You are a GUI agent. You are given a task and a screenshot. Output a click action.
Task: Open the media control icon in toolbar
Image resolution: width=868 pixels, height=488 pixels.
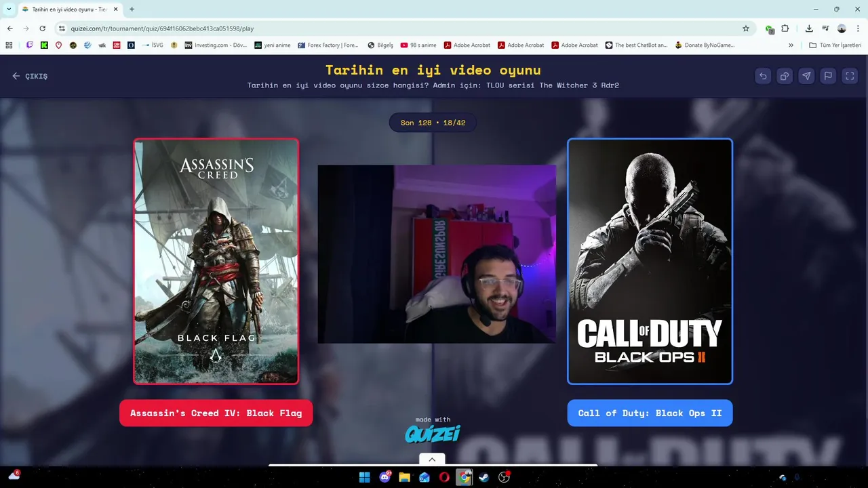click(x=825, y=28)
